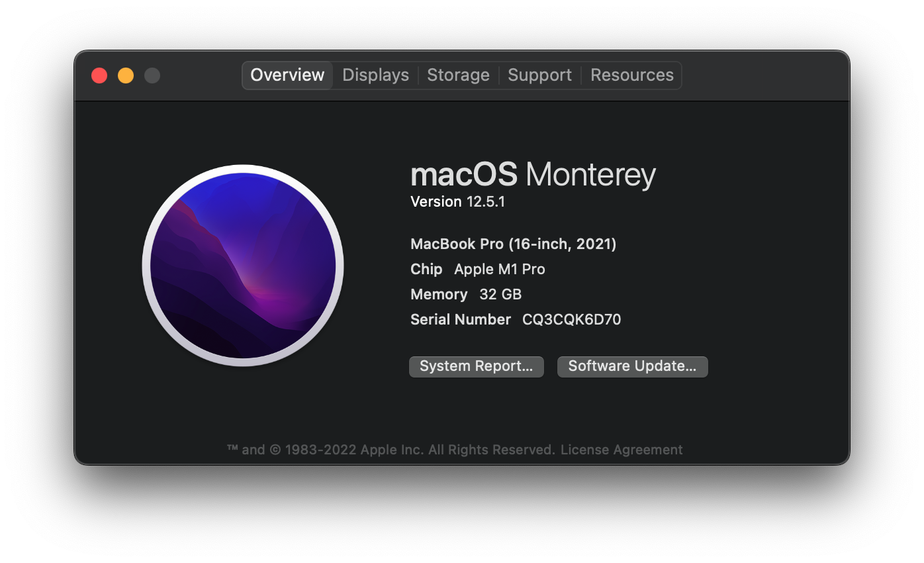Click the disabled gray zoom button
Image resolution: width=924 pixels, height=563 pixels.
(152, 76)
